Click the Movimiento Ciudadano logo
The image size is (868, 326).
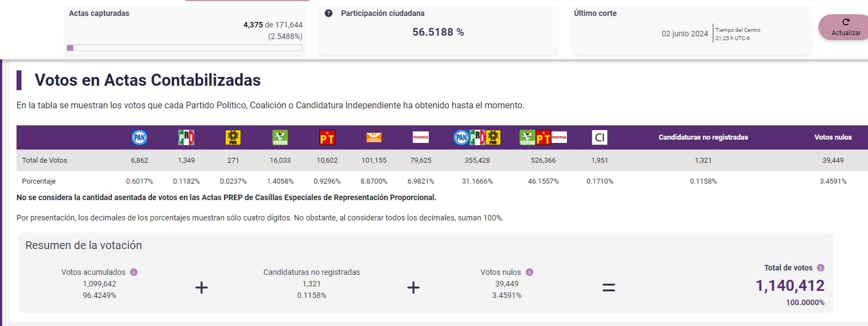[x=374, y=137]
